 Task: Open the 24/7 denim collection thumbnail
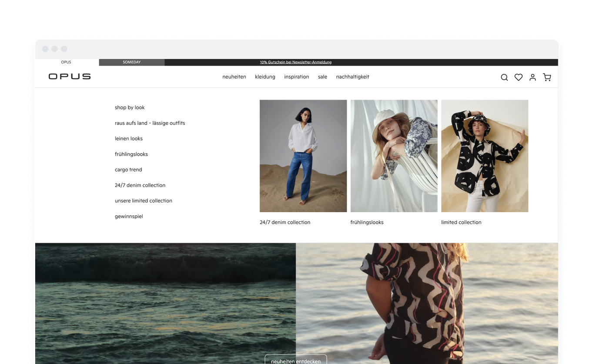tap(303, 156)
